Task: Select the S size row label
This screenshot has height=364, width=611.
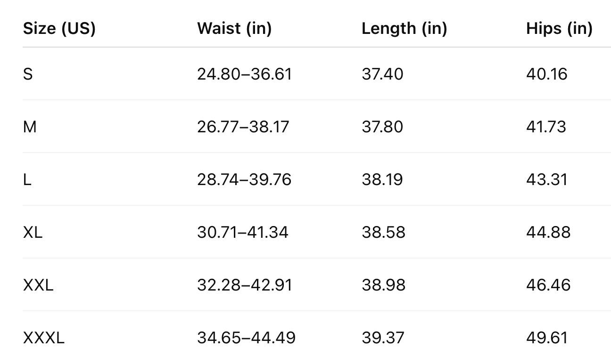Action: pyautogui.click(x=28, y=74)
